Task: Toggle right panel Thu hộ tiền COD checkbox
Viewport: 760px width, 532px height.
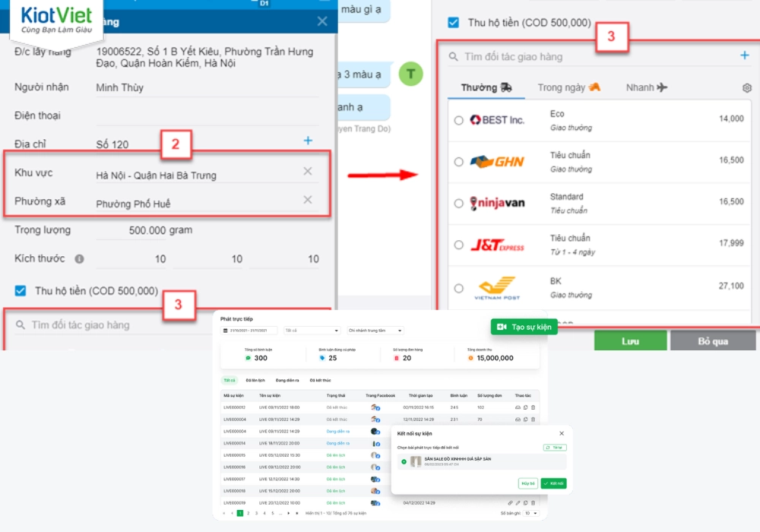Action: (x=453, y=23)
